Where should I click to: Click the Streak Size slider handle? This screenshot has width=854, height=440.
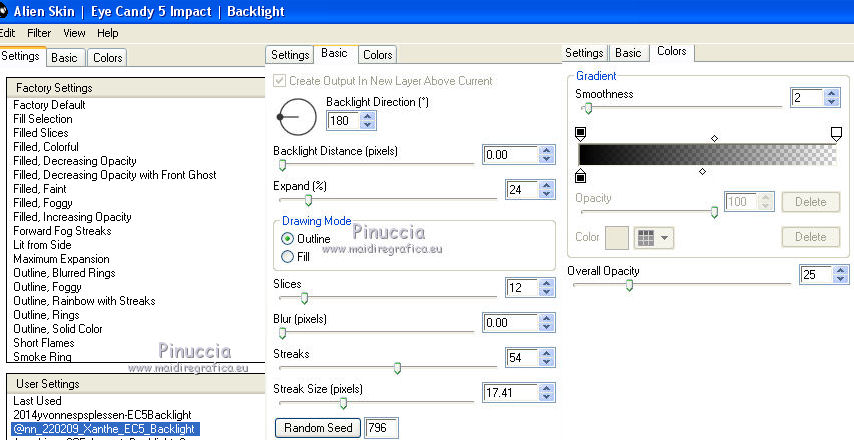343,403
